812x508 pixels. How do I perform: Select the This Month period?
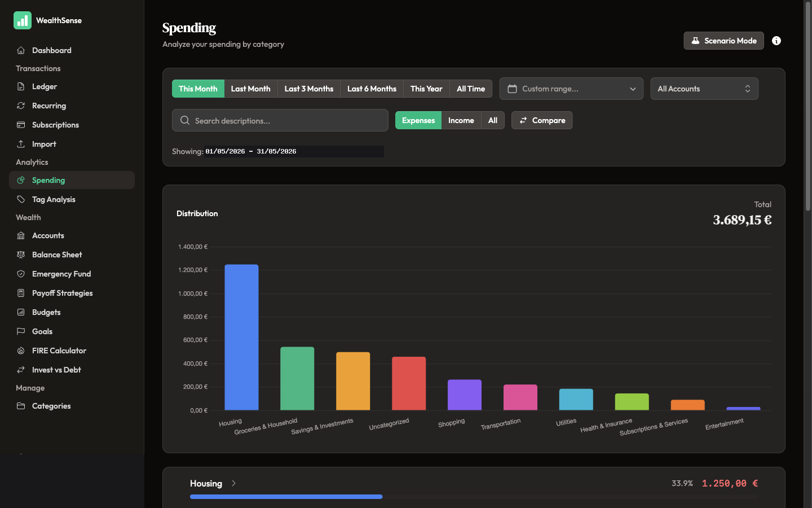(198, 89)
